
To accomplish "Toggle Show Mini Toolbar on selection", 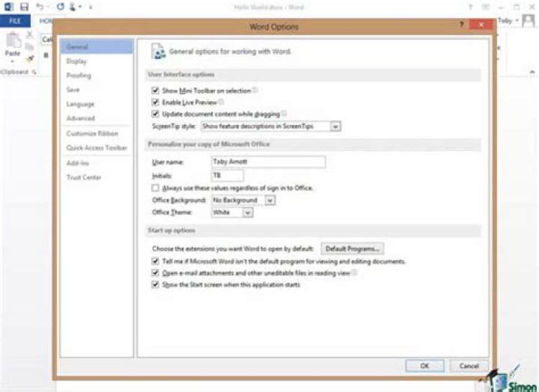I will click(x=155, y=91).
